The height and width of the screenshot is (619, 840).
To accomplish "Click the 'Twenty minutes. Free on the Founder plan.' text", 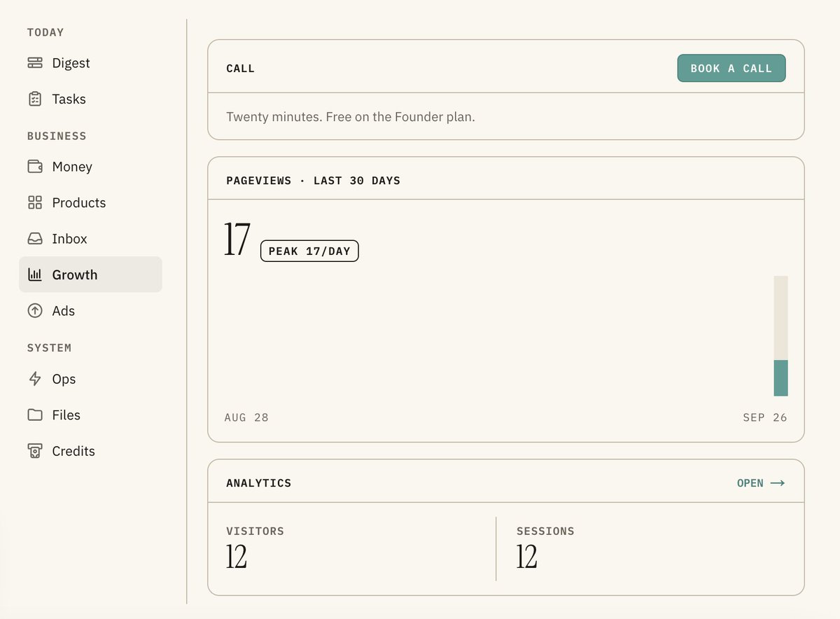I will pyautogui.click(x=350, y=117).
